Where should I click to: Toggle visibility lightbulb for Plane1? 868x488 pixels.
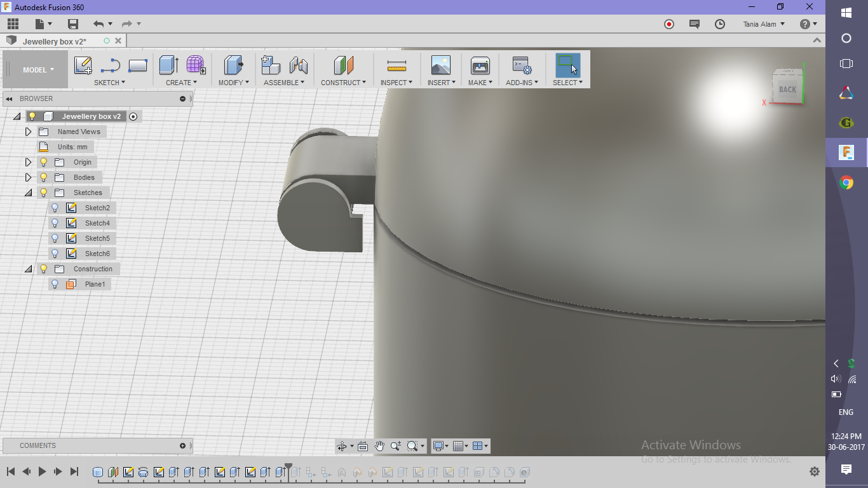click(55, 284)
